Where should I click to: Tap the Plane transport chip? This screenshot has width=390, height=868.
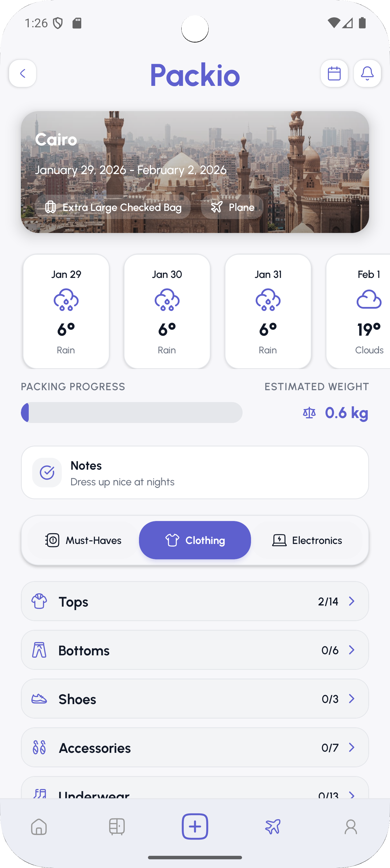coord(232,207)
